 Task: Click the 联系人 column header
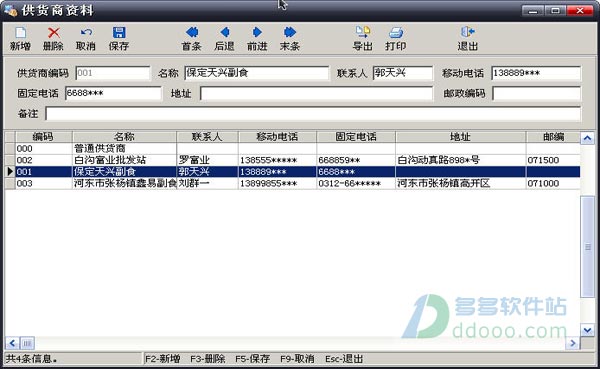(207, 137)
